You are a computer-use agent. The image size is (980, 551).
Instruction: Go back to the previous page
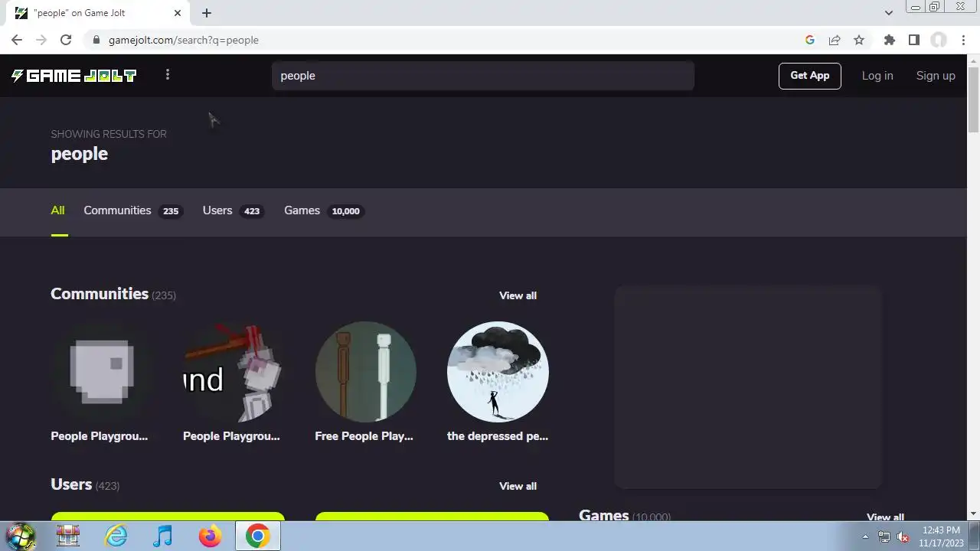coord(17,40)
